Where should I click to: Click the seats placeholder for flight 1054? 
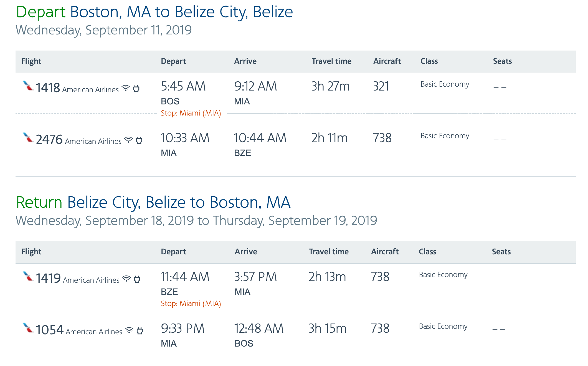coord(499,329)
